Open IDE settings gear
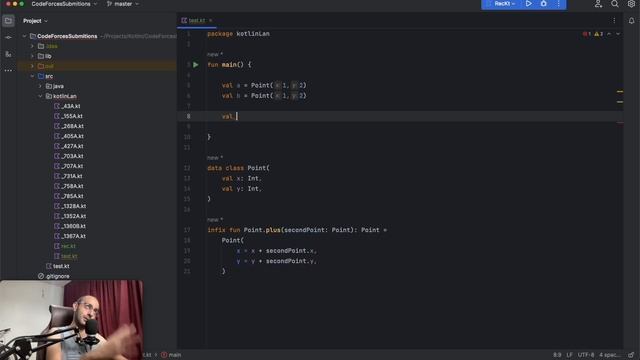This screenshot has height=360, width=640. coord(631,4)
